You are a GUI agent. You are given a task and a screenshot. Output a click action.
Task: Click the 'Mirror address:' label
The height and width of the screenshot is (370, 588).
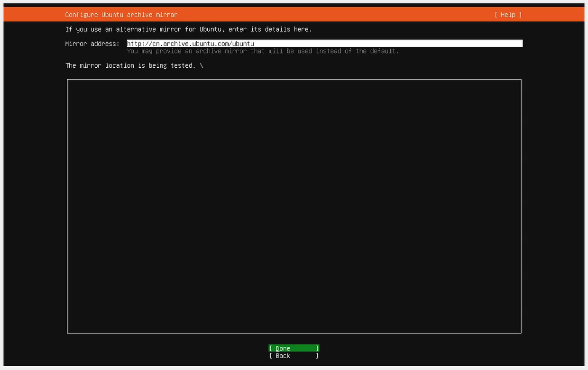click(x=92, y=44)
